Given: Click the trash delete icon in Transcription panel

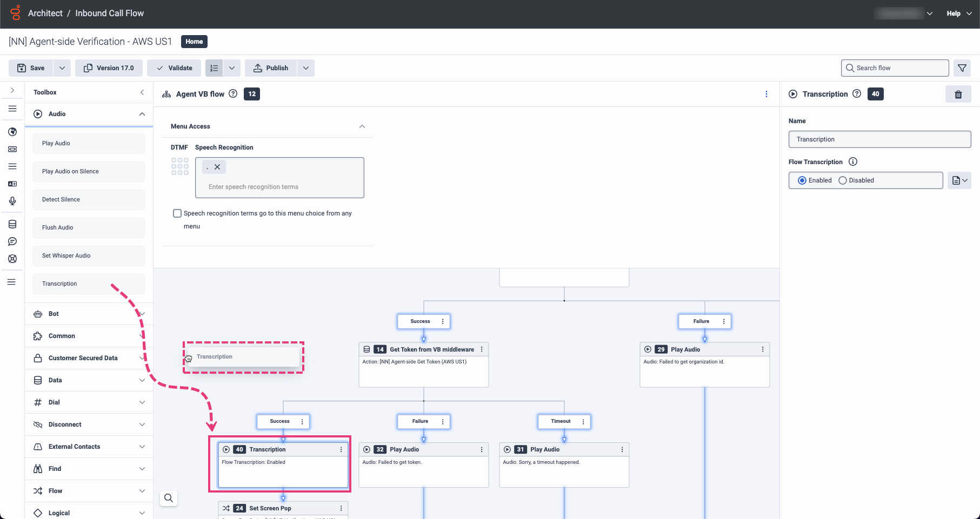Looking at the screenshot, I should click(958, 95).
